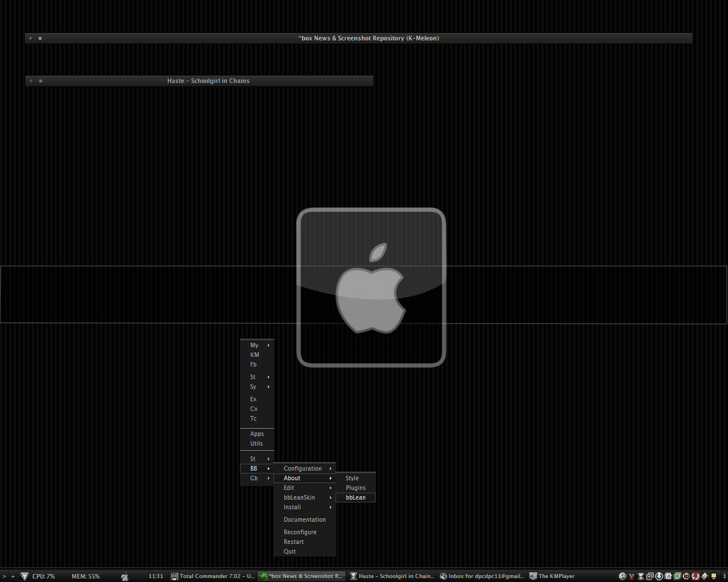The height and width of the screenshot is (582, 728).
Task: Click the blocked IP tray icon
Action: pyautogui.click(x=686, y=576)
